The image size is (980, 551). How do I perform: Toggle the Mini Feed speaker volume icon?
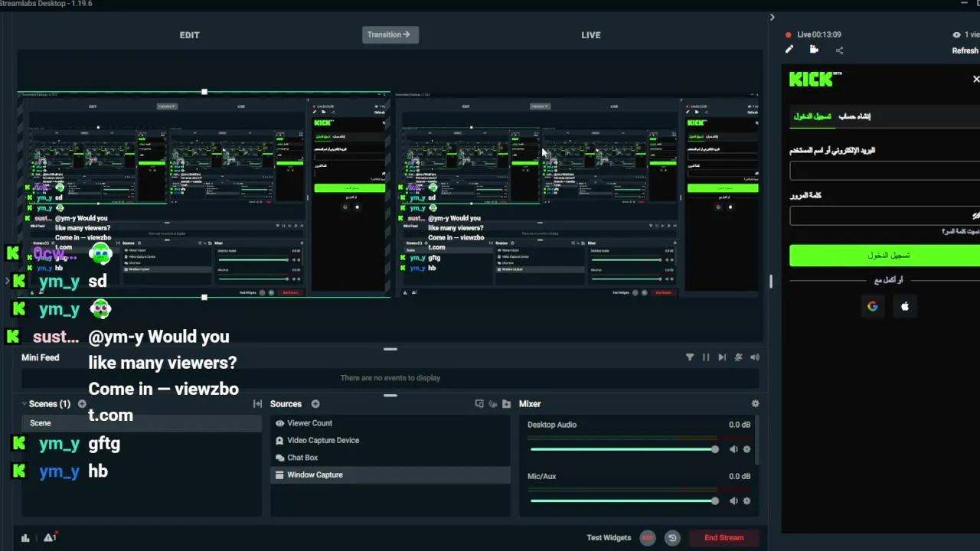755,357
